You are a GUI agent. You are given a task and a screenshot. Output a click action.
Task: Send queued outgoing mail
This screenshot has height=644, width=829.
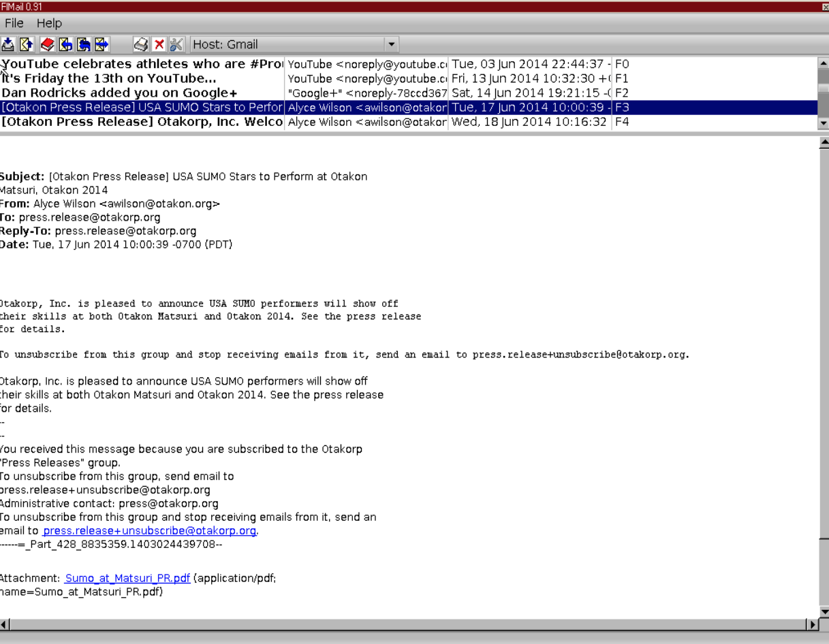[25, 44]
